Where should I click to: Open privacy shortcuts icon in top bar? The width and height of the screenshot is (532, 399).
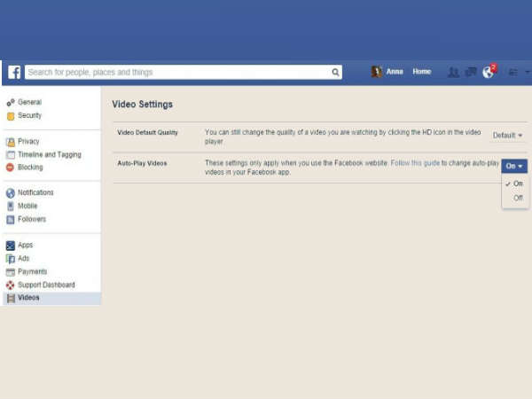click(x=512, y=73)
